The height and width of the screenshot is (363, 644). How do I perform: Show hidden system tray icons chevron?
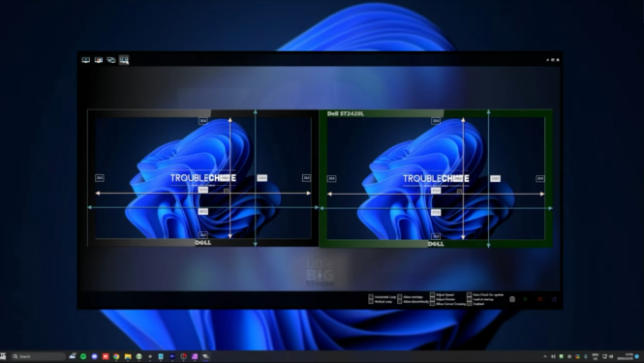coord(545,356)
